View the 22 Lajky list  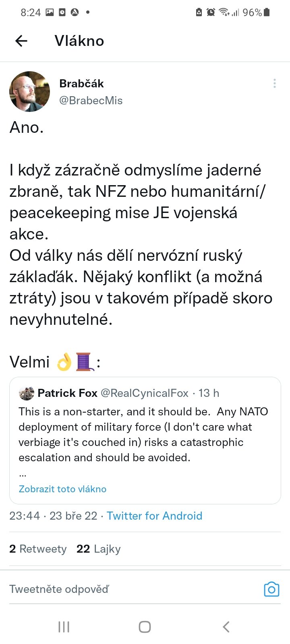click(x=99, y=549)
